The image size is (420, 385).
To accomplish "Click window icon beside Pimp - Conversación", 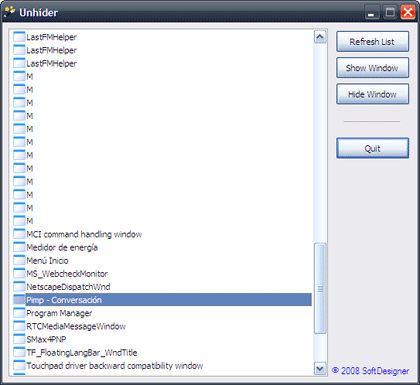I will tap(19, 300).
